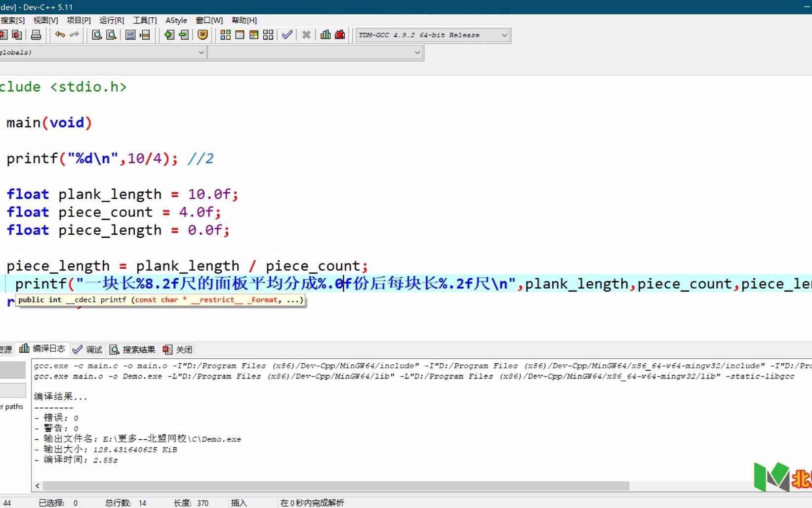The height and width of the screenshot is (508, 812).
Task: Click the output filename Demo.exe line
Action: click(138, 439)
